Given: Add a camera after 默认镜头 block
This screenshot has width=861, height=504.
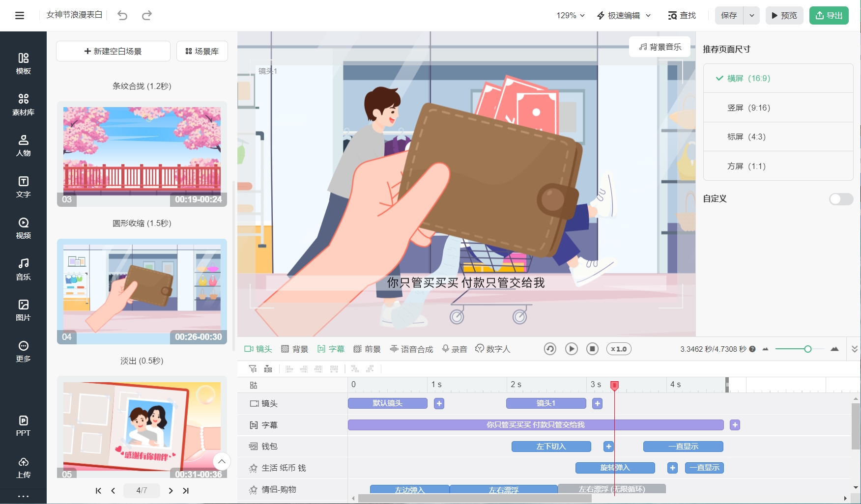Looking at the screenshot, I should (x=439, y=403).
